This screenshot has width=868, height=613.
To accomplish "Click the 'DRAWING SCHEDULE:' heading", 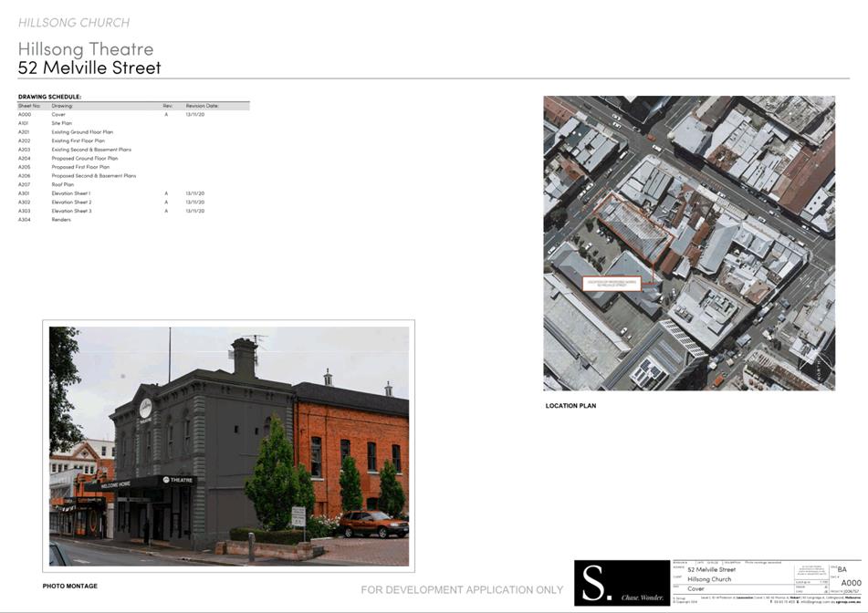I will click(50, 97).
